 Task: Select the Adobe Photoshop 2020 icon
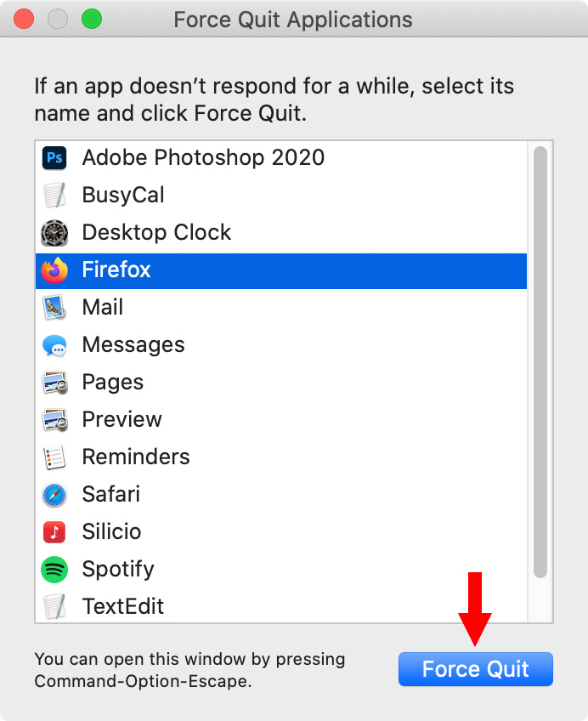(x=54, y=158)
